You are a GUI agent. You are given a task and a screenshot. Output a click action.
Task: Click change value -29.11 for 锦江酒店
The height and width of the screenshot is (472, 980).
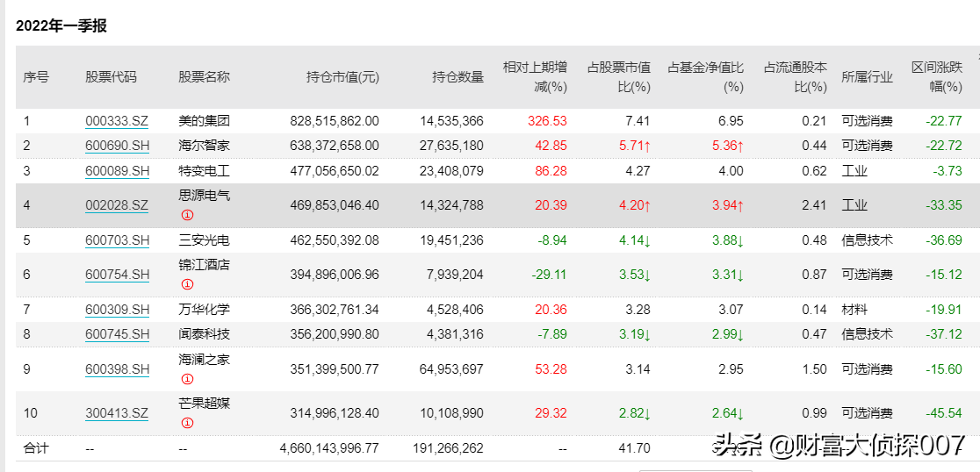[x=550, y=275]
